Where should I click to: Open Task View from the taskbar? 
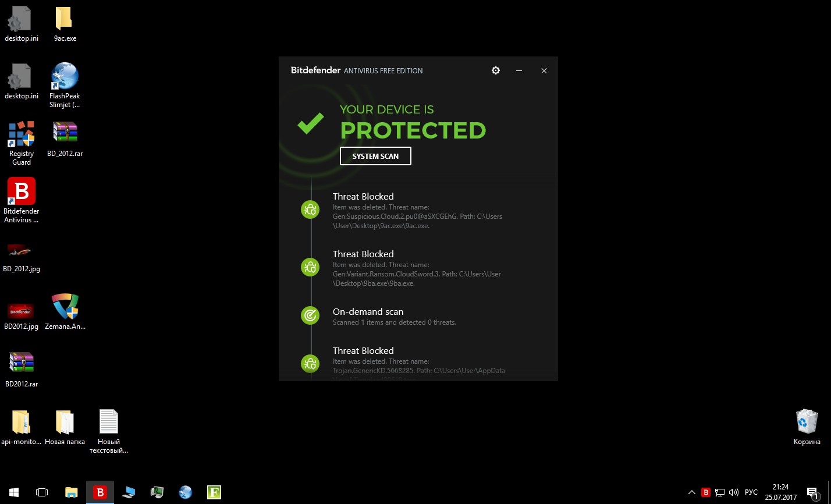tap(42, 492)
